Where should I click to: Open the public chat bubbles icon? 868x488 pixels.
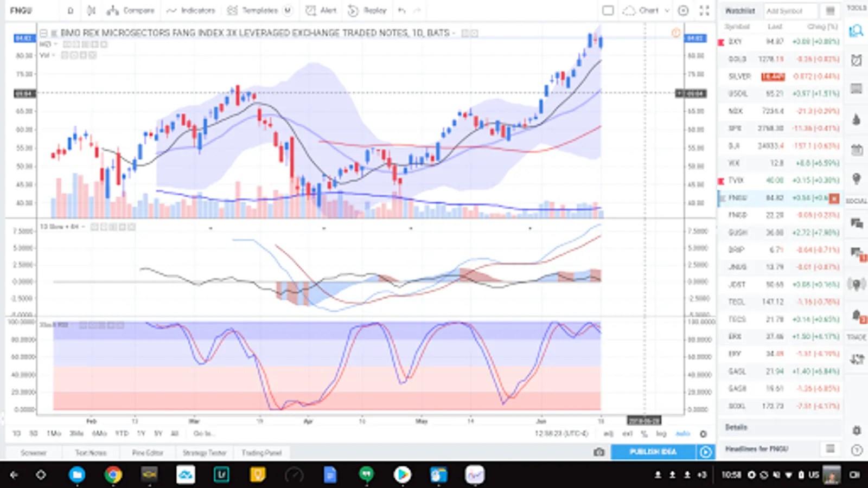pos(857,223)
